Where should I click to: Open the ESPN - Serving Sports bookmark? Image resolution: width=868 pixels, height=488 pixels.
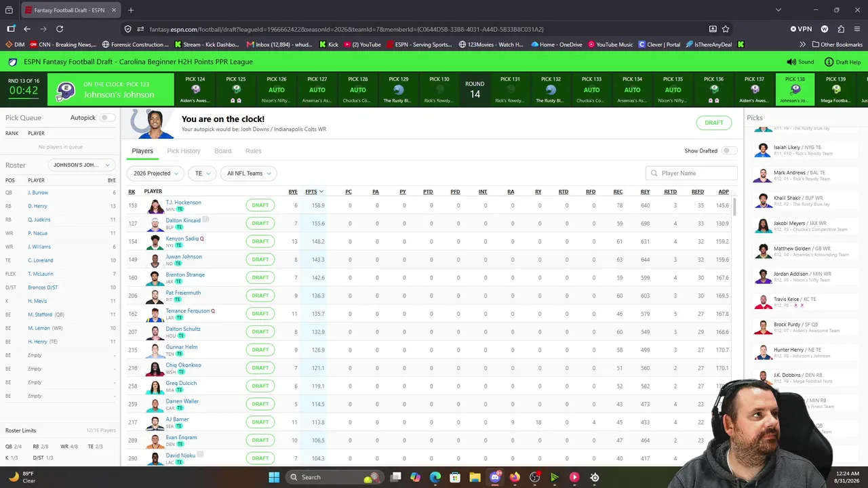pos(418,45)
